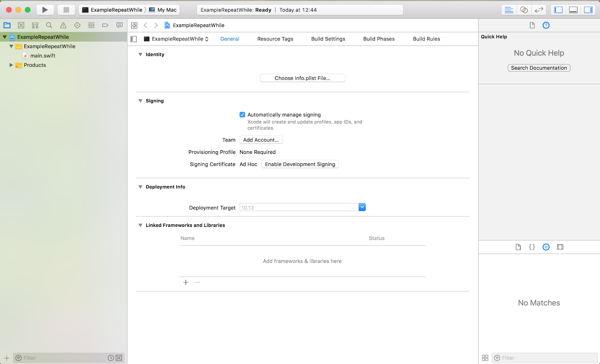Open the related items grid menu
The width and height of the screenshot is (600, 364).
point(134,25)
